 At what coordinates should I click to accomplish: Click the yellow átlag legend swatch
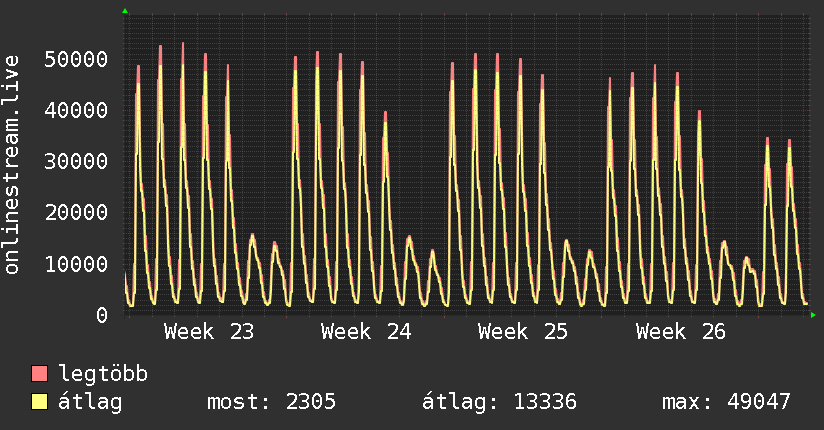click(x=39, y=401)
